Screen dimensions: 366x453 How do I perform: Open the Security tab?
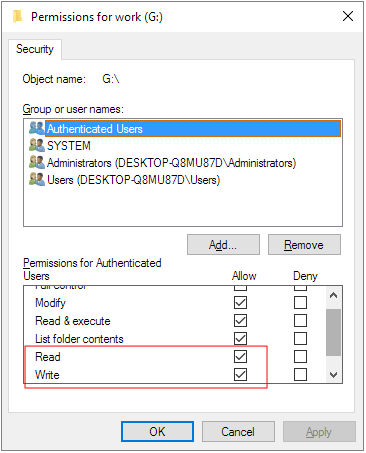(35, 49)
